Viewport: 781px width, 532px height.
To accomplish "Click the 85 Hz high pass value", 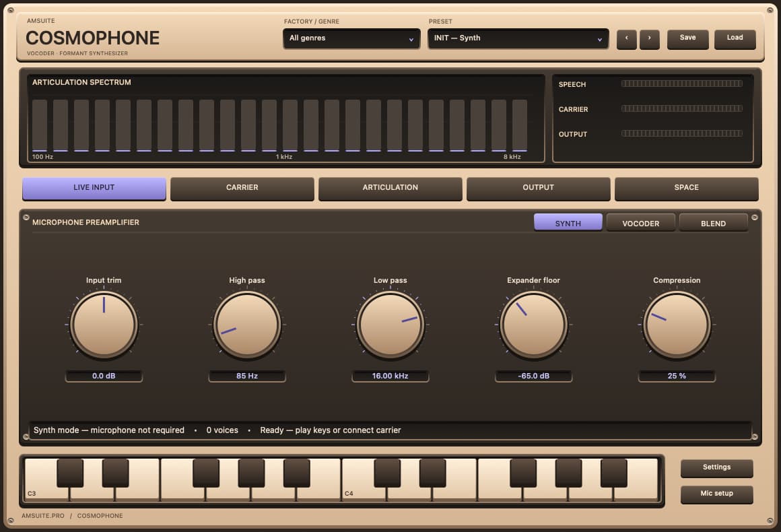I will (247, 376).
